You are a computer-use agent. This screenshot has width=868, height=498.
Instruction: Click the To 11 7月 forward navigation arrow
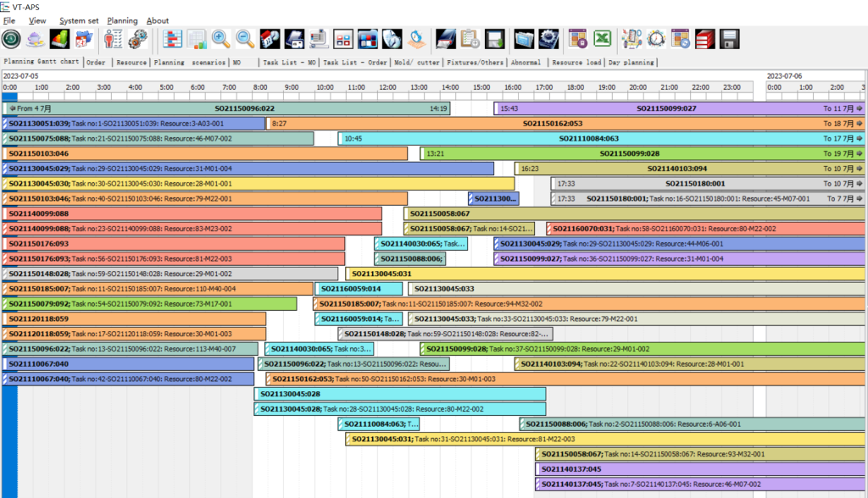click(858, 108)
